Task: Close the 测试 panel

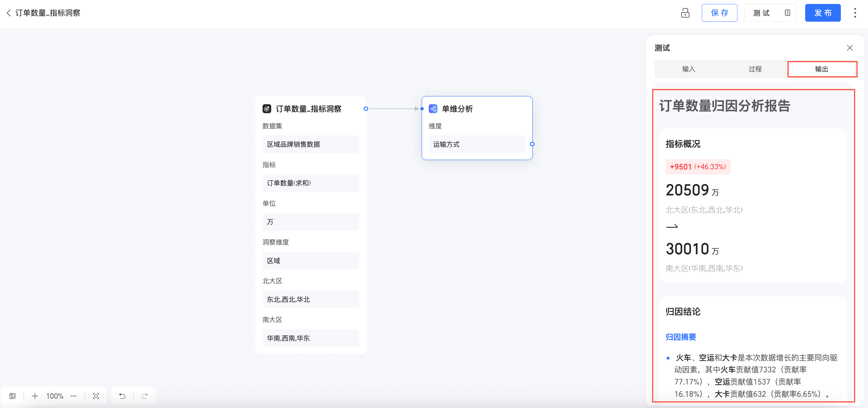Action: tap(849, 48)
